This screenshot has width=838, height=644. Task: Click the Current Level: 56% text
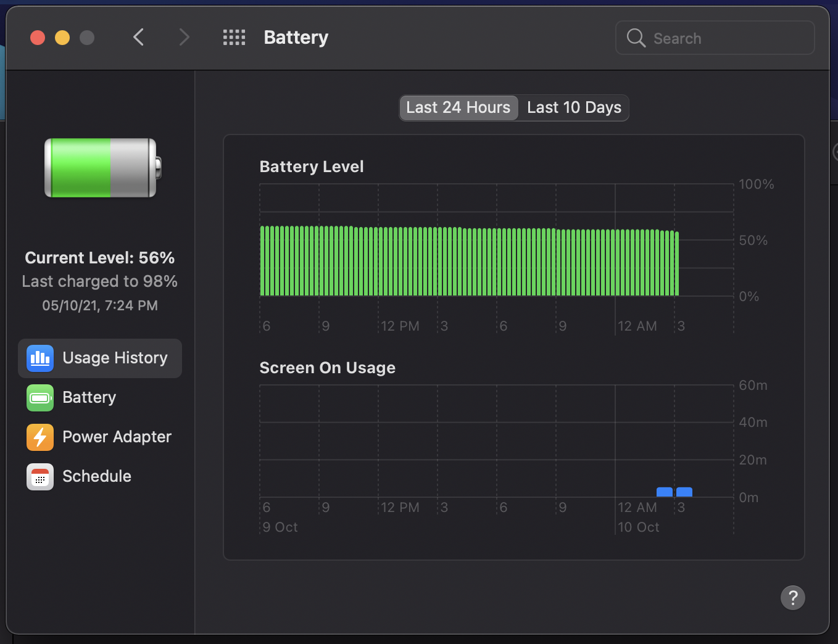tap(100, 258)
